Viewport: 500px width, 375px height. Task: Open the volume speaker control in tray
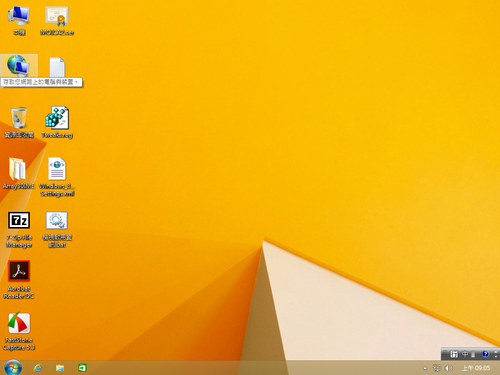coord(449,368)
